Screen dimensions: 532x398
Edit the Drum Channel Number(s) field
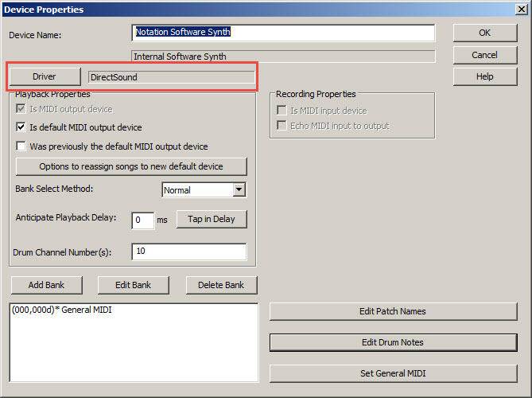point(189,252)
